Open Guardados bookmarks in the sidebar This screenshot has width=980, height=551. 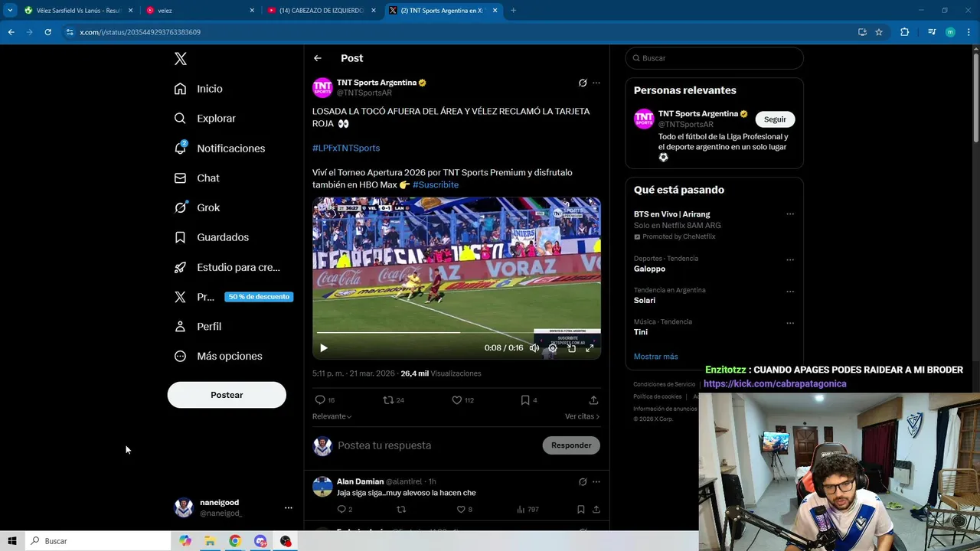211,237
